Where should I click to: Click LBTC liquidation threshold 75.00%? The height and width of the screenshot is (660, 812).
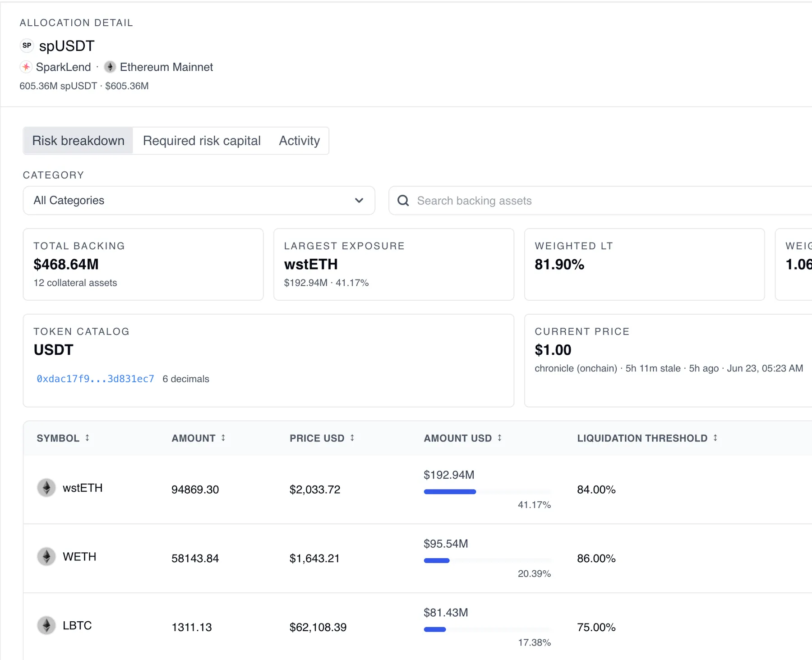click(x=596, y=627)
